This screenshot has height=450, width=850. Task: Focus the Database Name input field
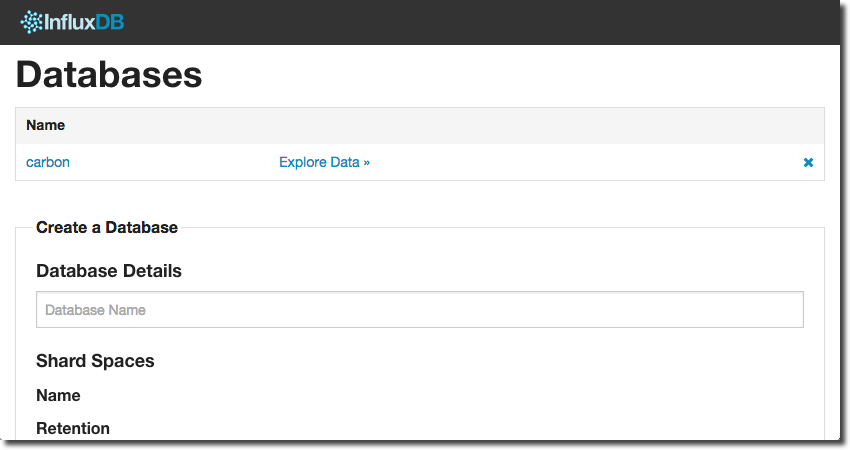pos(420,310)
